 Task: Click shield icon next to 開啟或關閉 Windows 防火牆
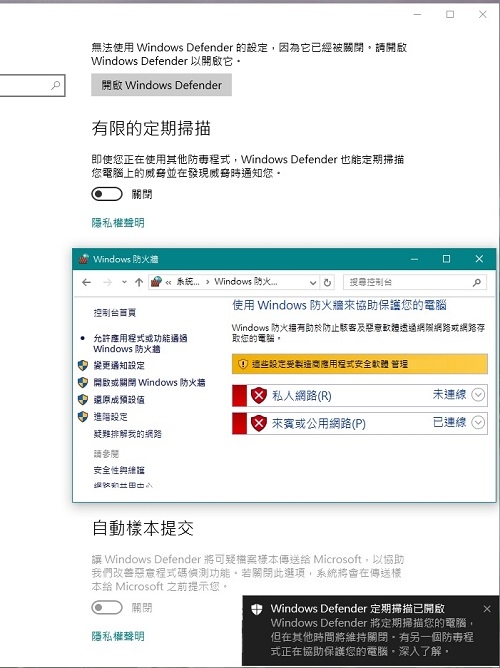83,382
